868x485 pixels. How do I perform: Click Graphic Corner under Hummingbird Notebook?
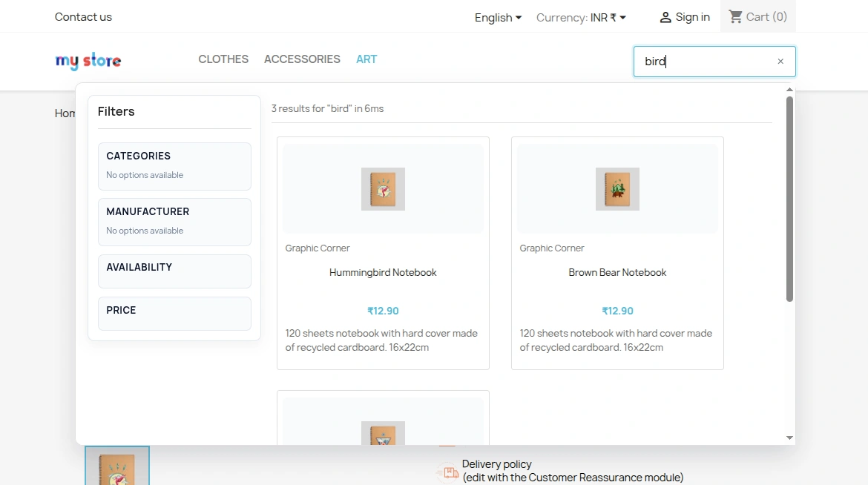point(318,248)
